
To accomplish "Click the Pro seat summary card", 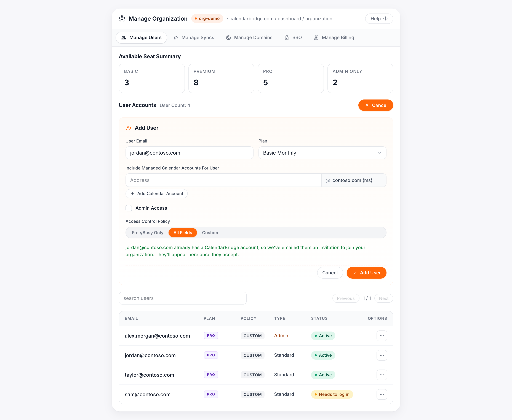I will click(291, 78).
